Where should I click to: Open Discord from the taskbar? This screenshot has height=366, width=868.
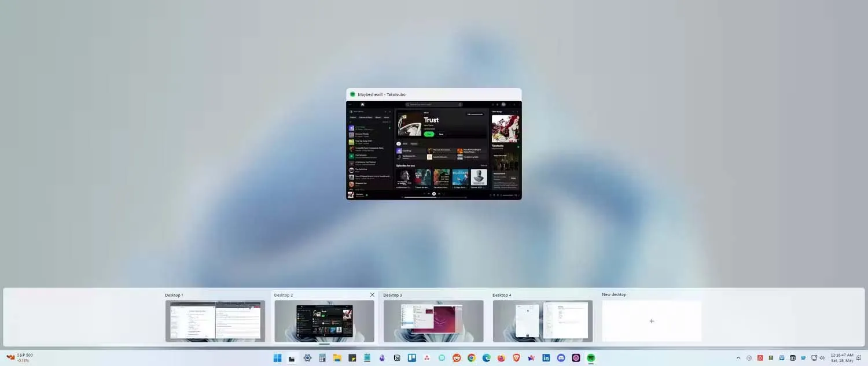click(x=561, y=358)
